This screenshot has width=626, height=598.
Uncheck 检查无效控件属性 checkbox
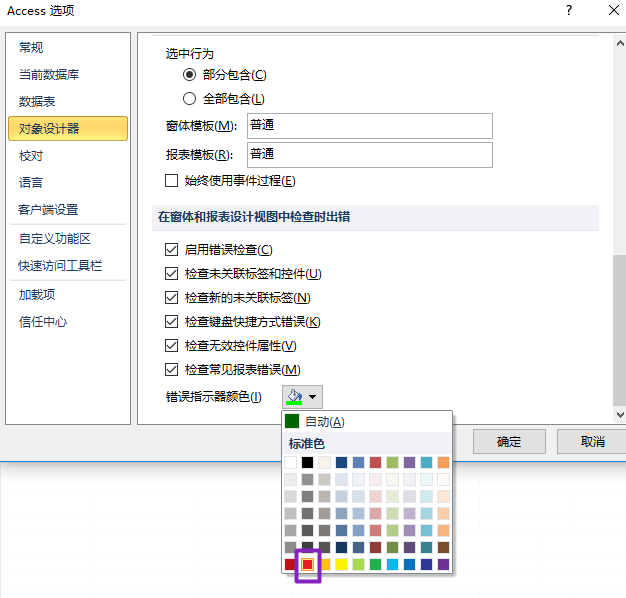pyautogui.click(x=172, y=346)
